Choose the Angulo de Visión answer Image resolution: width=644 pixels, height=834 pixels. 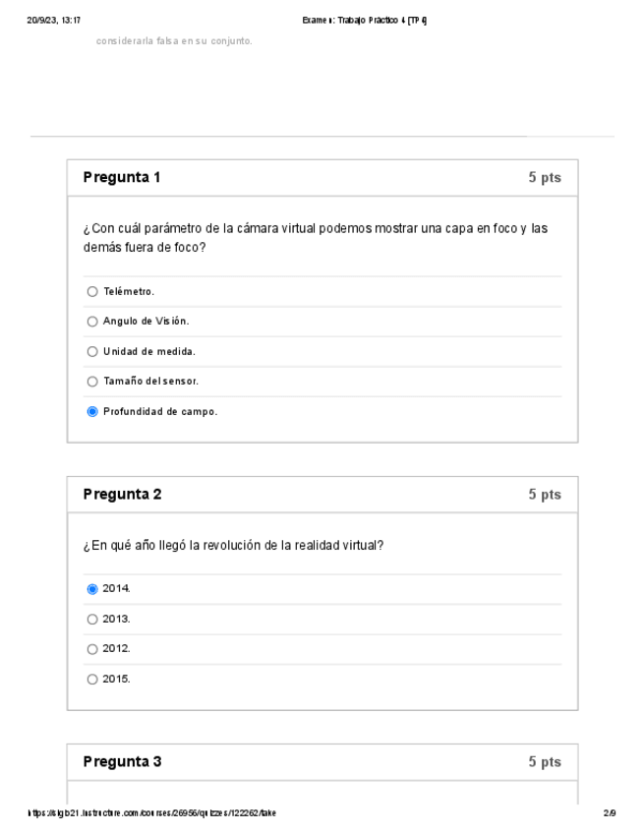[x=92, y=321]
